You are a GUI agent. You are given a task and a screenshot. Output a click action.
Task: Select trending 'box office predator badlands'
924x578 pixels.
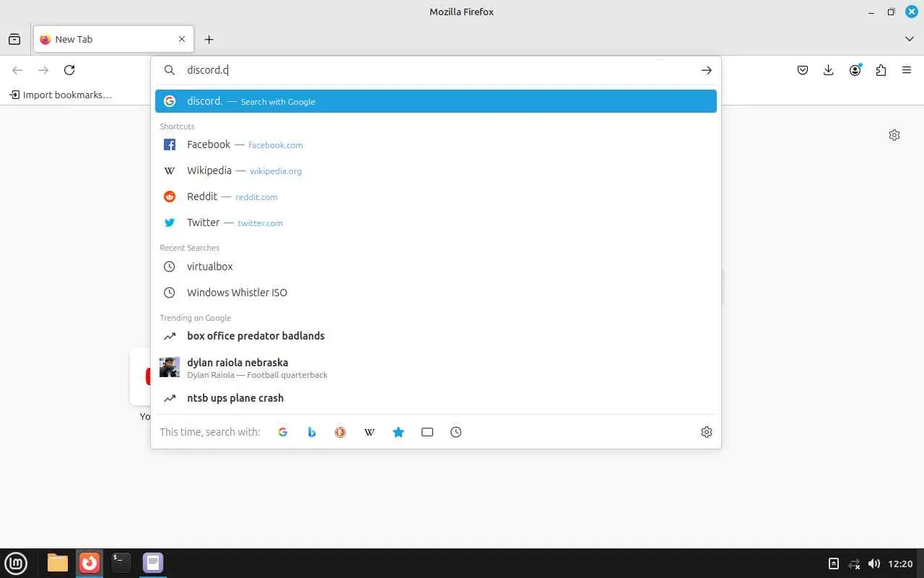tap(436, 336)
